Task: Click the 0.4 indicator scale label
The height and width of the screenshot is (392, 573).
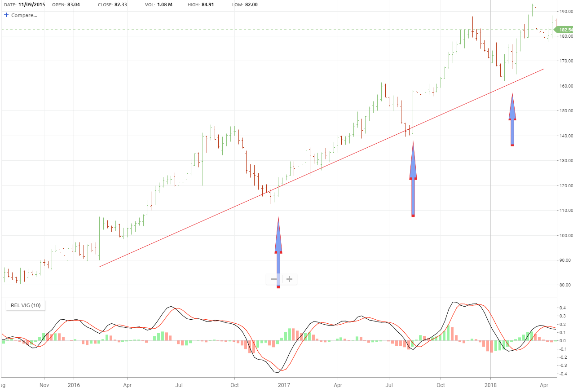Action: point(563,308)
